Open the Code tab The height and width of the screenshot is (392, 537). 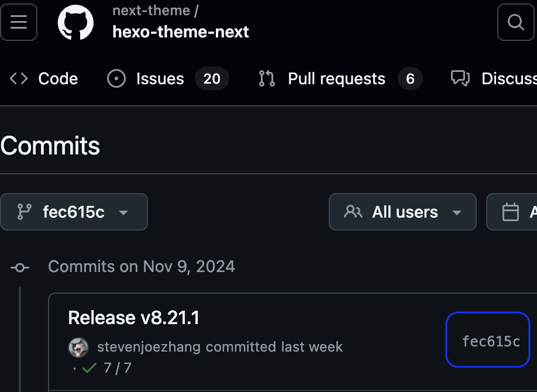point(43,78)
